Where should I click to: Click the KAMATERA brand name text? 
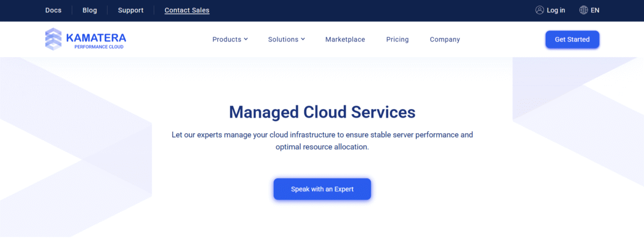tap(96, 38)
